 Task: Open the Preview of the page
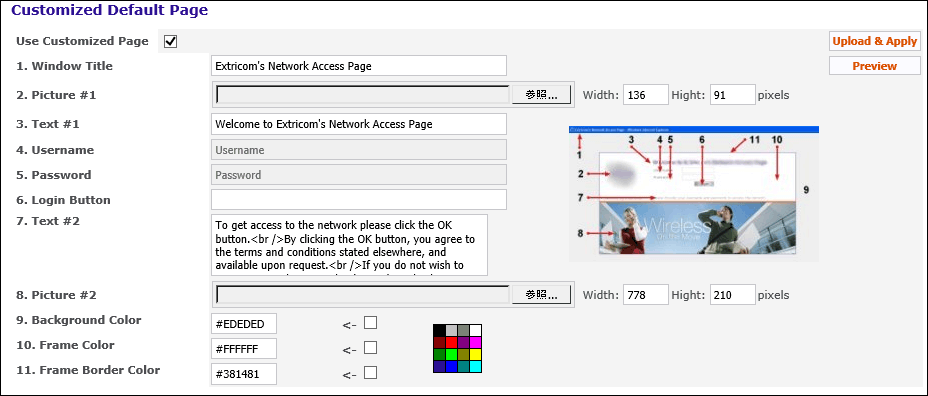pyautogui.click(x=875, y=66)
